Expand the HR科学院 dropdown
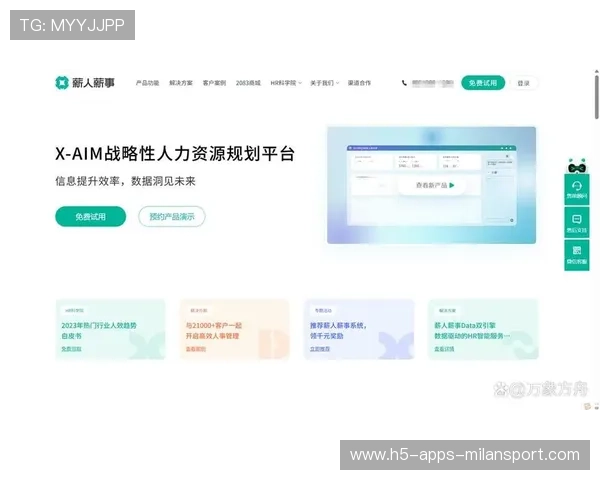 [286, 83]
